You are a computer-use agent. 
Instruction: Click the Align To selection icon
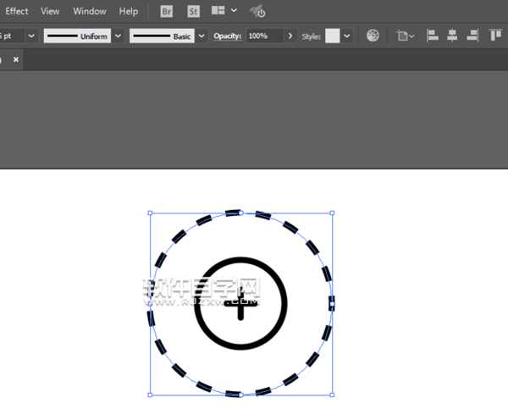[405, 36]
